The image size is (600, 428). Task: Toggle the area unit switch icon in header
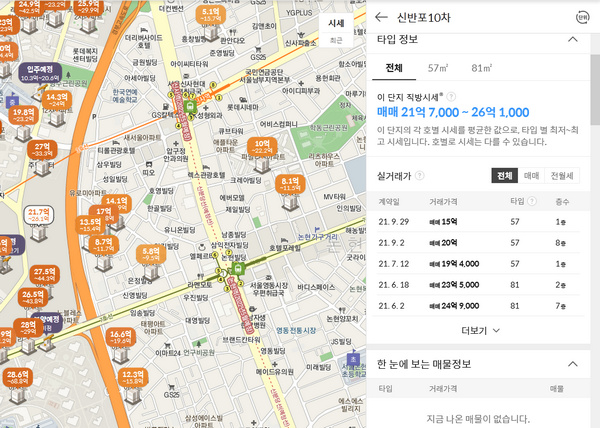coord(582,18)
